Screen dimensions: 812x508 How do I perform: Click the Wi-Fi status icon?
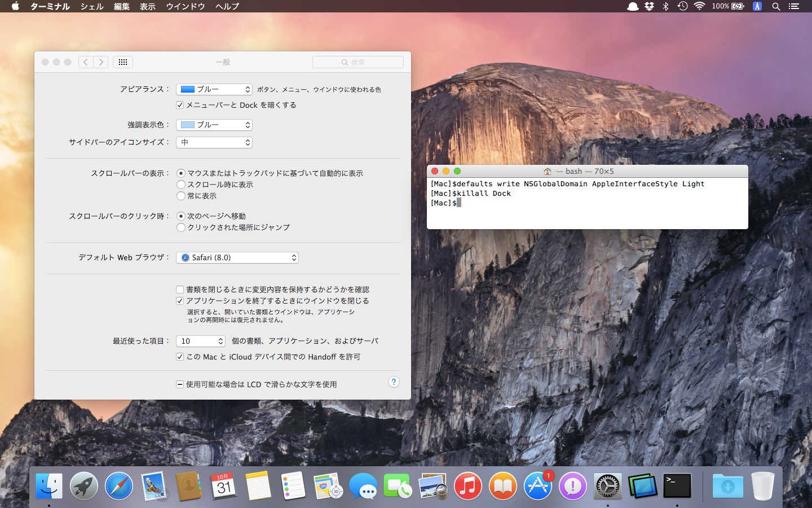click(699, 6)
